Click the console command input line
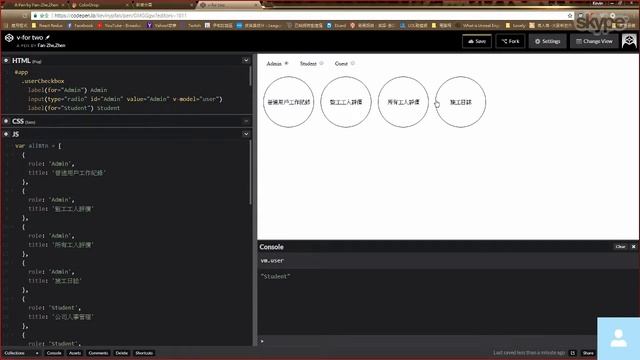The image size is (640, 360). pyautogui.click(x=428, y=341)
